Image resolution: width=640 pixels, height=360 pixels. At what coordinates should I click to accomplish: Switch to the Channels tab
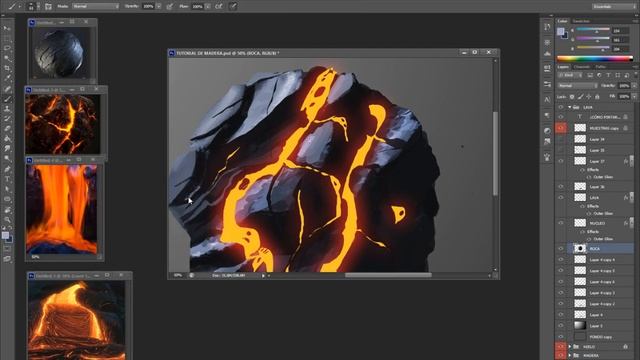(x=582, y=67)
